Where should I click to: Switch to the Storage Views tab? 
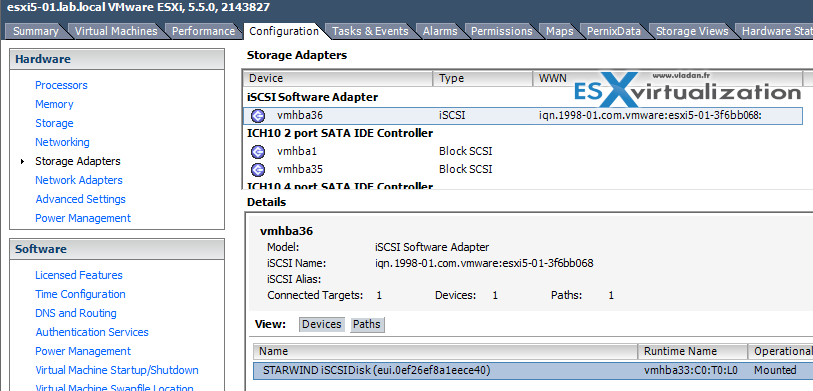[692, 31]
